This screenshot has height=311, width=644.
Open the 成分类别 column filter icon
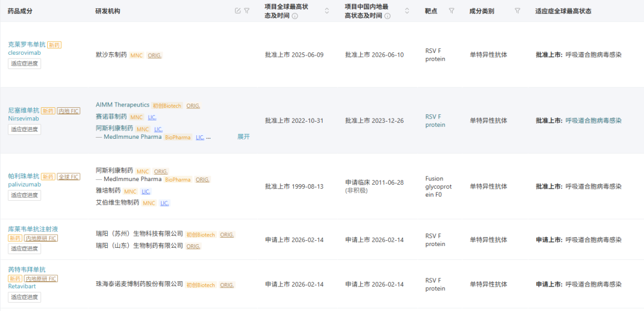(518, 11)
